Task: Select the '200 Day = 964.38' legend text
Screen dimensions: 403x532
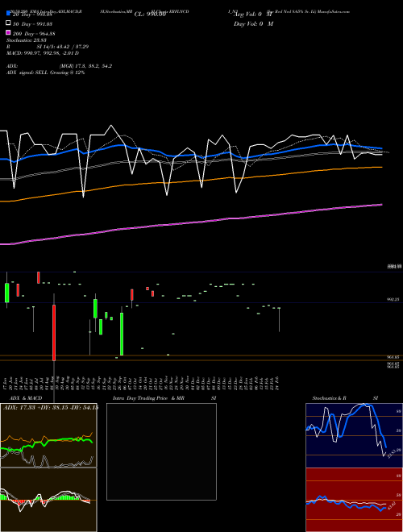Action: point(34,33)
